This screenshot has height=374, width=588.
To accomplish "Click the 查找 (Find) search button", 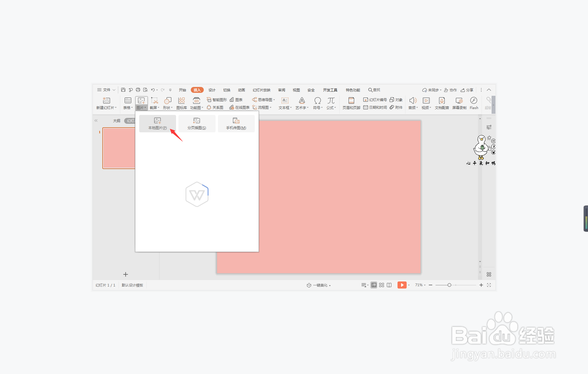I will (x=374, y=90).
